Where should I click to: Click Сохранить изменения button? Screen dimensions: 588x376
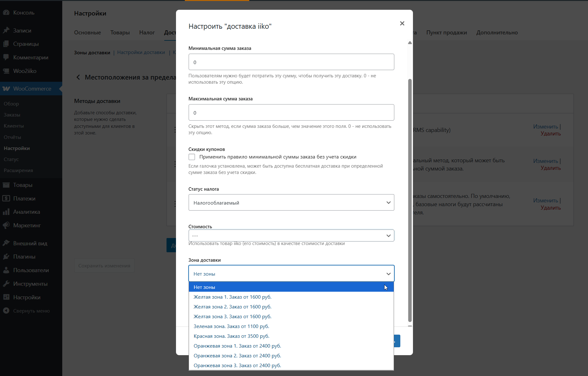click(104, 266)
